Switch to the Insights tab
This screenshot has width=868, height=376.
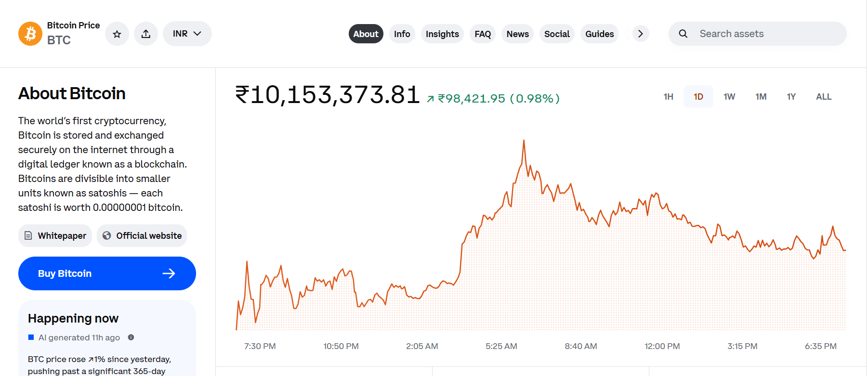[442, 34]
